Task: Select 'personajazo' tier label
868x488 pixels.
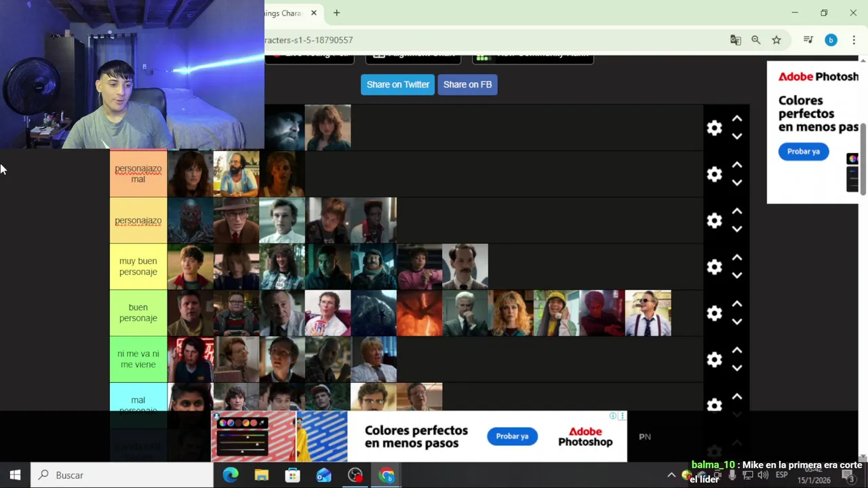Action: (138, 220)
